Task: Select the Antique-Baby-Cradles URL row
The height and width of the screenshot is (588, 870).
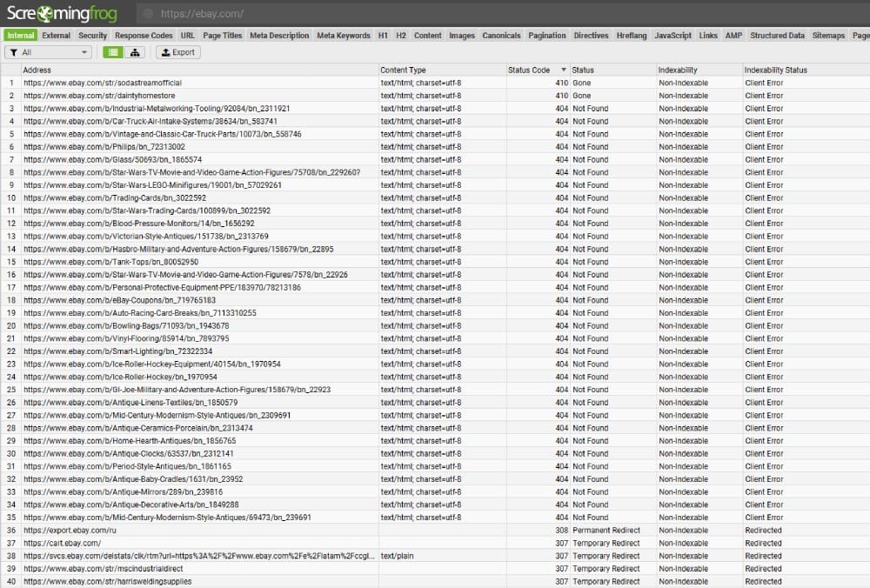Action: [x=133, y=478]
